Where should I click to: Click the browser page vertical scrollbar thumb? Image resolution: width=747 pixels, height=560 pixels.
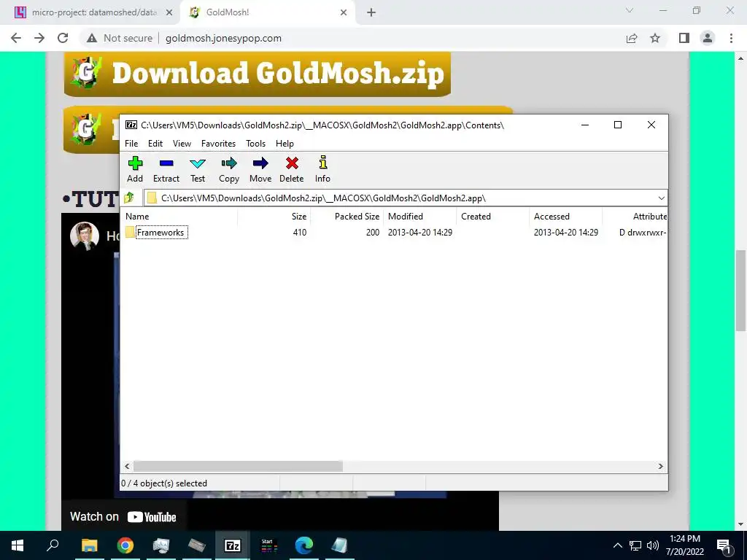pos(740,290)
